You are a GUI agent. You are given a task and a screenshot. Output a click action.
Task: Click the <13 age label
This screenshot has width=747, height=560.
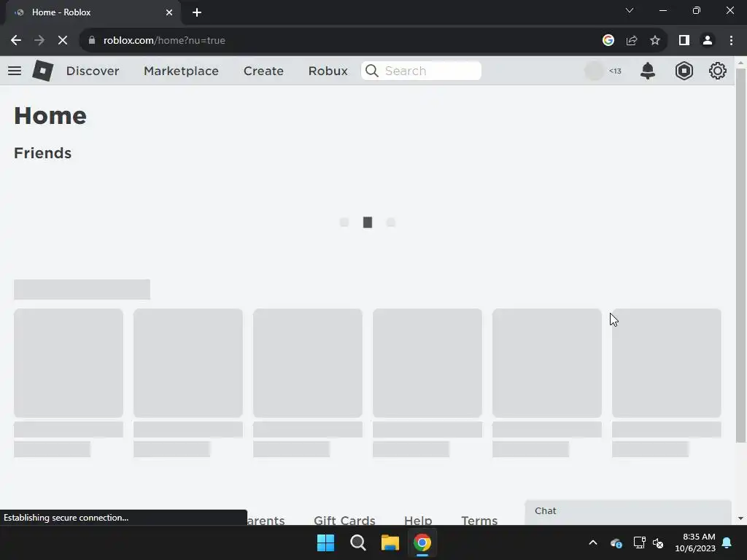[615, 71]
